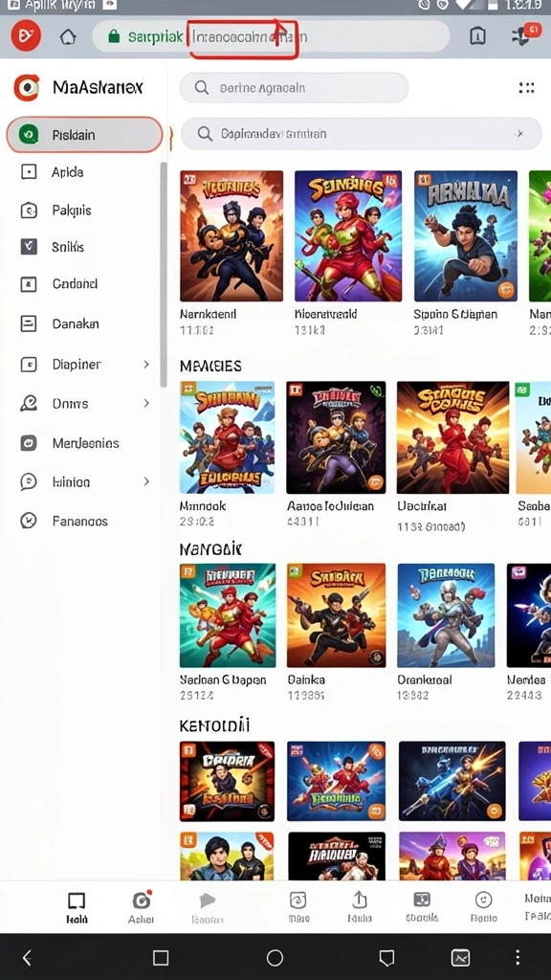Click the MaAsharaex logo icon
The width and height of the screenshot is (551, 980).
pyautogui.click(x=26, y=87)
